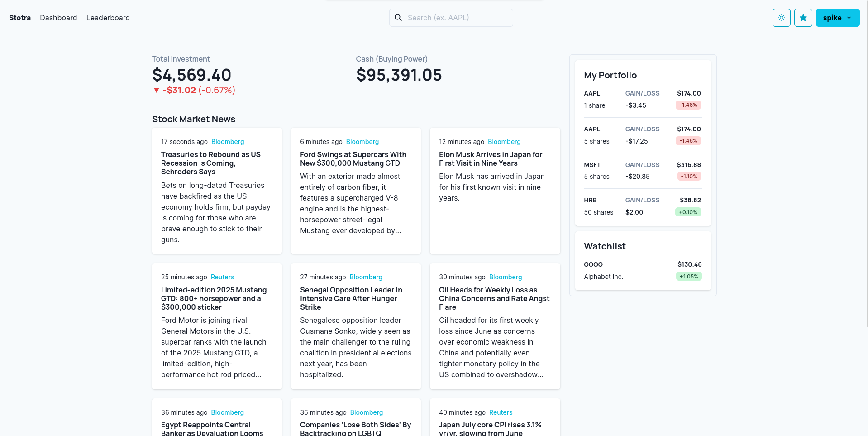Open Ford Swings at Supercars article
This screenshot has height=436, width=868.
pos(356,191)
